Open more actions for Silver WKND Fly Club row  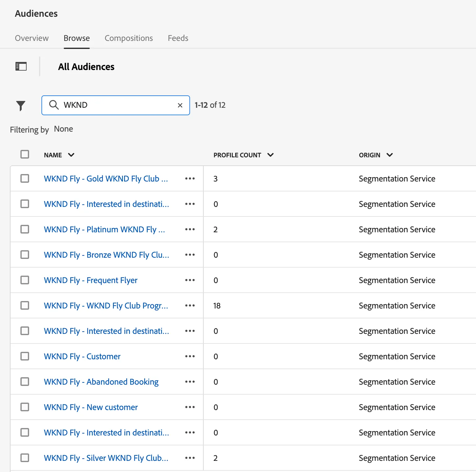pyautogui.click(x=190, y=458)
